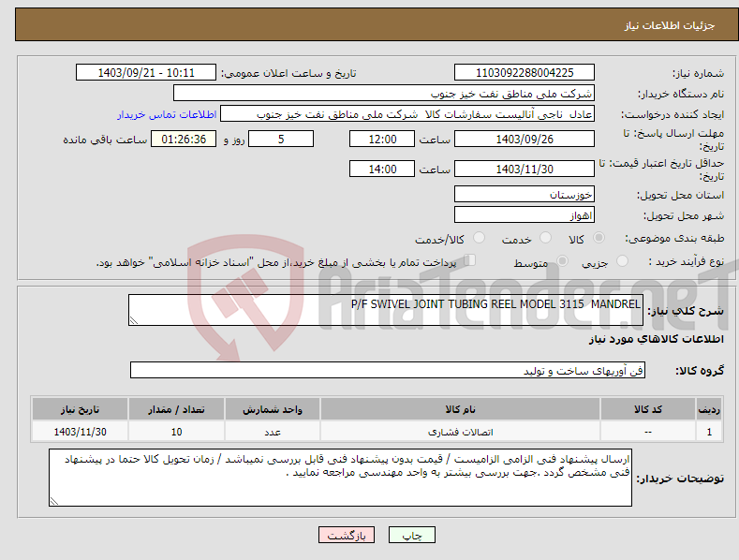Click the general description text area SWIVEL JOINT

(386, 310)
